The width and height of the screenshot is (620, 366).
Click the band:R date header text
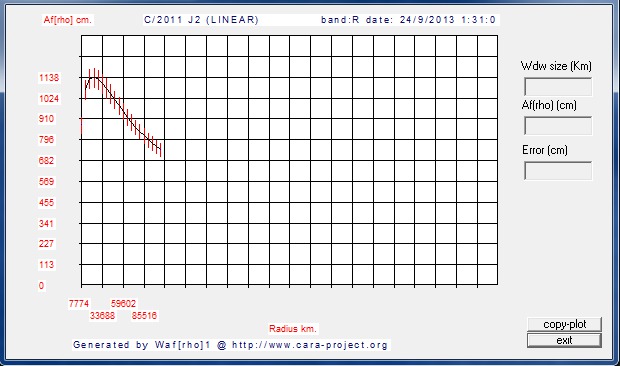tap(408, 20)
